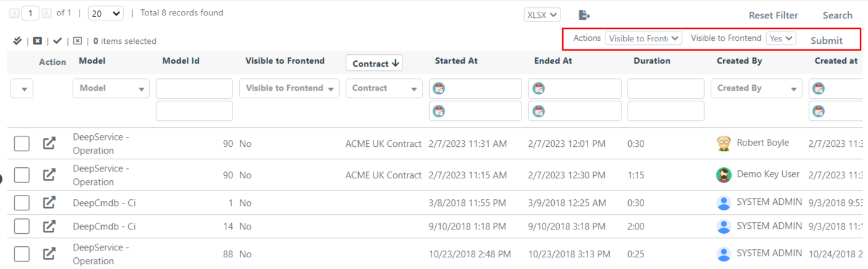Image resolution: width=868 pixels, height=269 pixels.
Task: Click the filled deselect-all X icon
Action: pos(38,41)
